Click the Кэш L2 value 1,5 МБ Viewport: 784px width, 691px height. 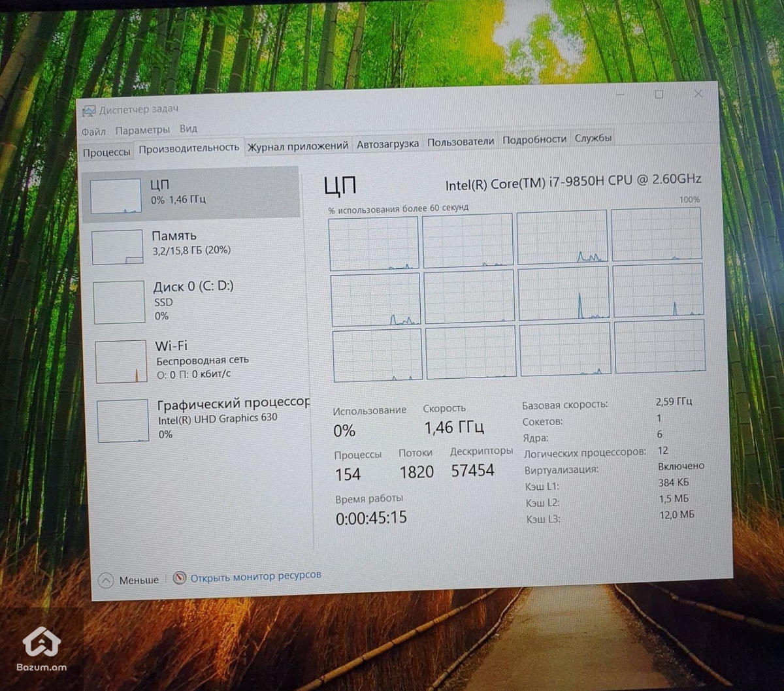674,498
